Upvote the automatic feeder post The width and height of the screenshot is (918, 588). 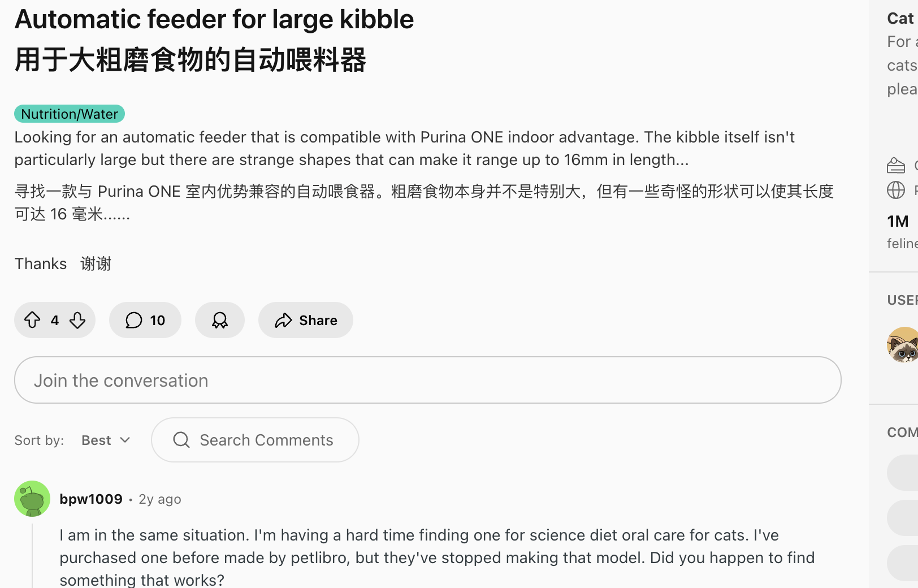tap(32, 320)
